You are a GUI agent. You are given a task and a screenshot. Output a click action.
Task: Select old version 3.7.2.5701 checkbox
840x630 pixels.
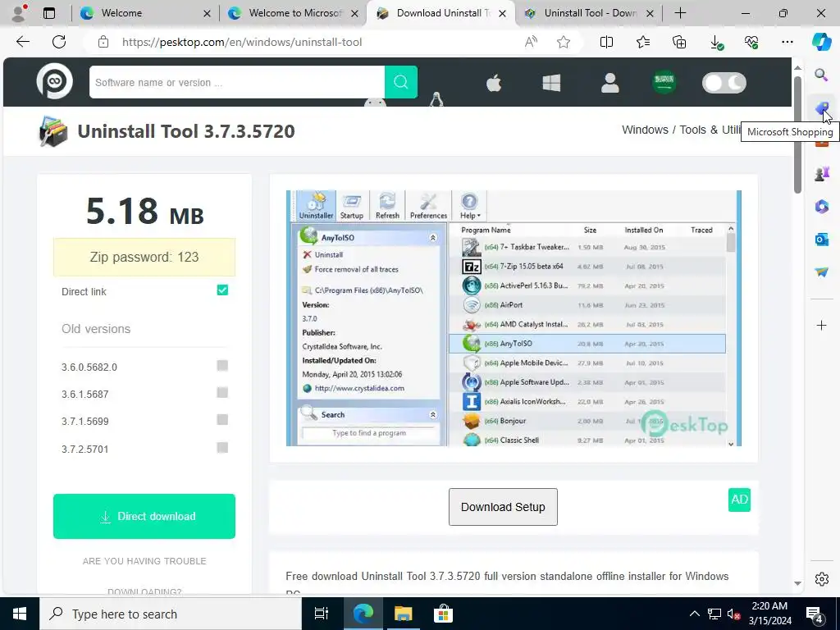coord(222,447)
